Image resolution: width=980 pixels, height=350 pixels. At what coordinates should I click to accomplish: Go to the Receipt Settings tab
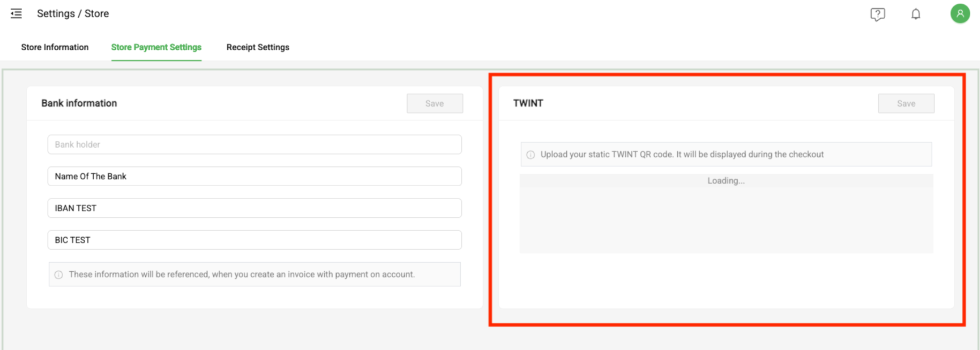[x=258, y=47]
